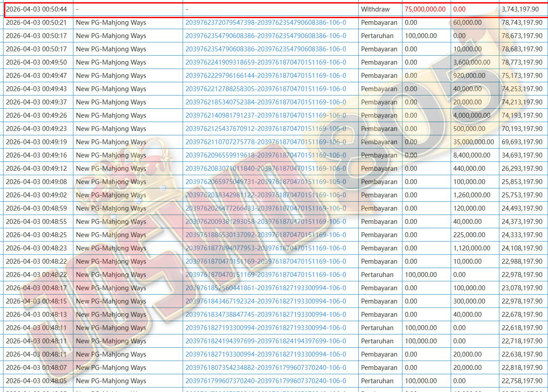548x392 pixels.
Task: Open transaction link starting with 2039762096559919618
Action: 266,155
